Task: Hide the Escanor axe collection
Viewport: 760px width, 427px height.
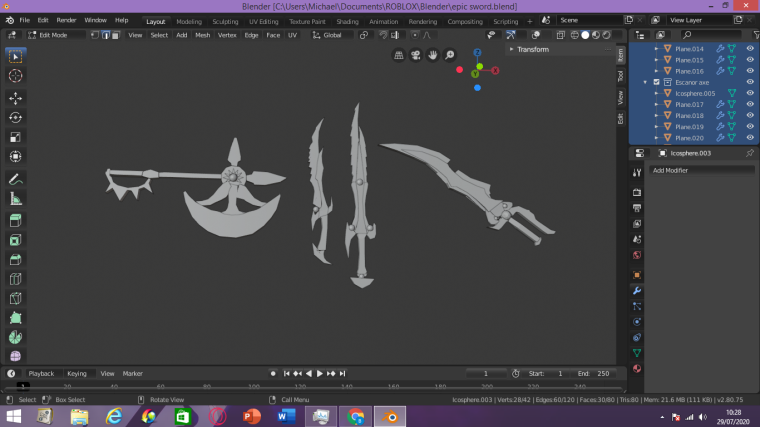Action: 750,82
